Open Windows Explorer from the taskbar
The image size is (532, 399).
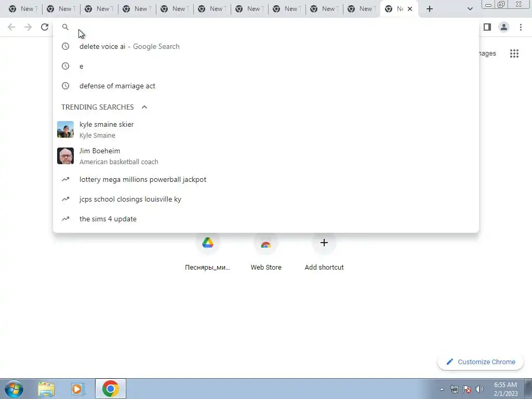[46, 389]
